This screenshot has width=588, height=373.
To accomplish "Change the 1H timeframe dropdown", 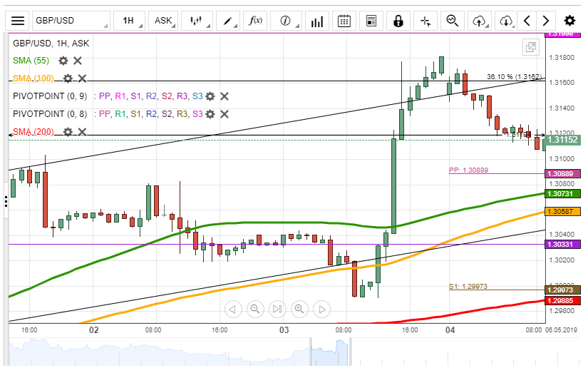I will 129,21.
